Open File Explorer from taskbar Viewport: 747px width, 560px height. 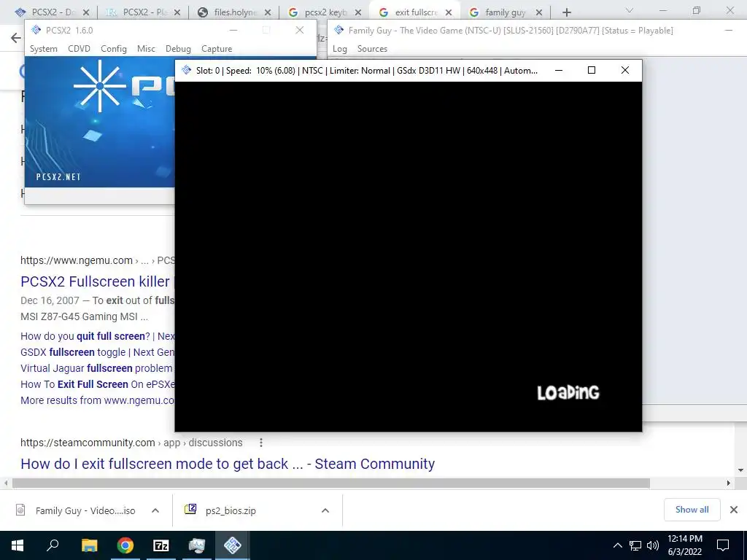click(89, 545)
